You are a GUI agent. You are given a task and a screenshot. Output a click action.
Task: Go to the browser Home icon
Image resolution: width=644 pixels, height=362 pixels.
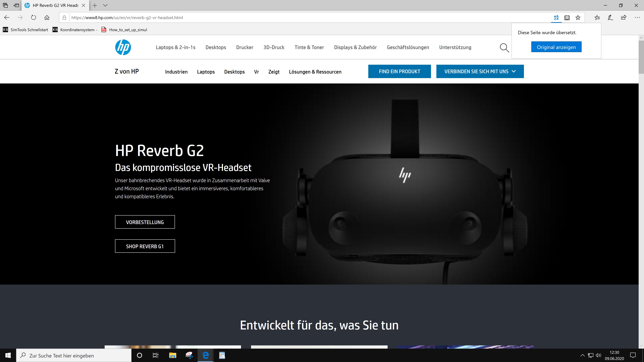[x=47, y=17]
